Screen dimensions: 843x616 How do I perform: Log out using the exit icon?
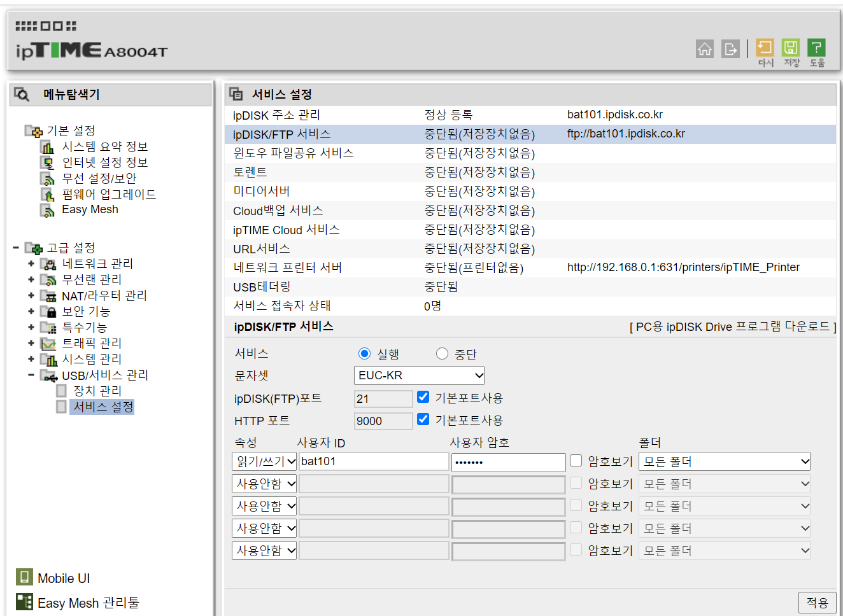(x=731, y=49)
